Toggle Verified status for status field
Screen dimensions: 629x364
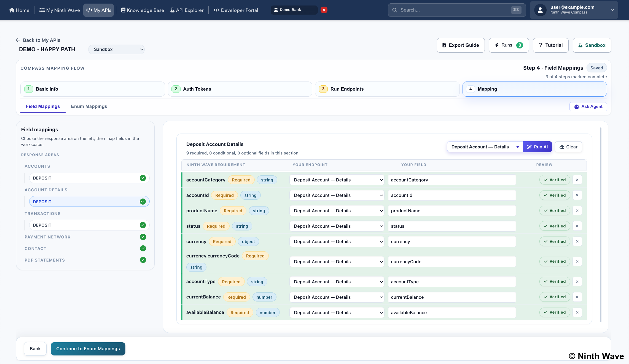555,226
